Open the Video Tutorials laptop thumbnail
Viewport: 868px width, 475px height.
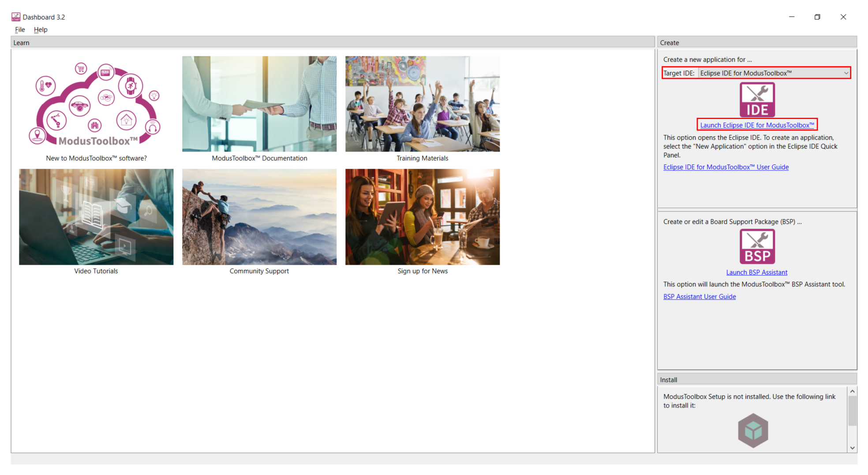96,217
